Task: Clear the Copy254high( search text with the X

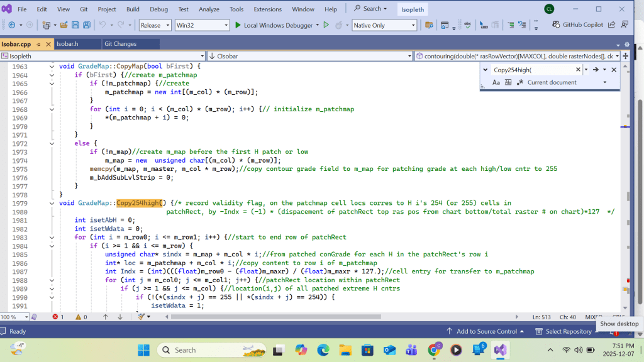Action: (577, 70)
